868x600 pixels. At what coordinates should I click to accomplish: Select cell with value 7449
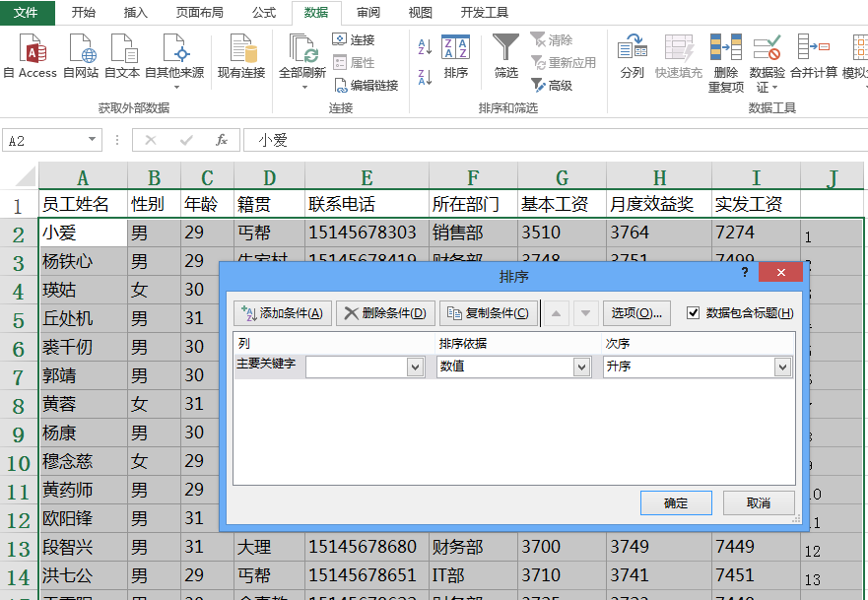point(756,548)
